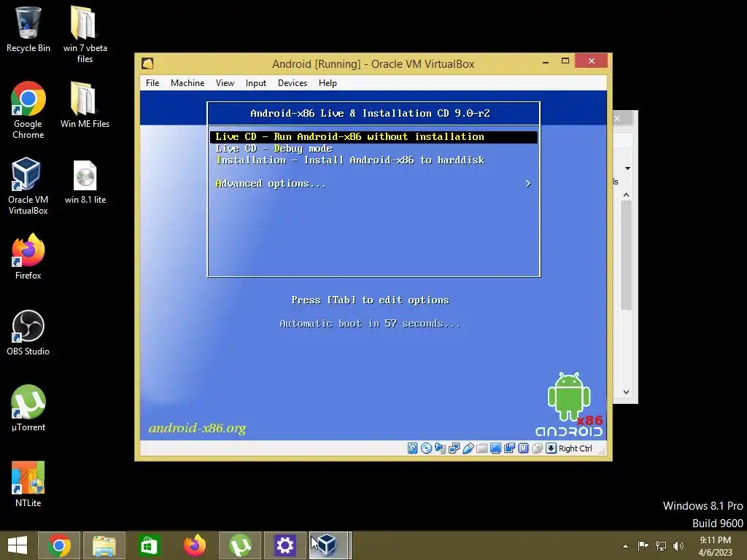747x560 pixels.
Task: Open Windows Store from taskbar
Action: click(x=149, y=545)
